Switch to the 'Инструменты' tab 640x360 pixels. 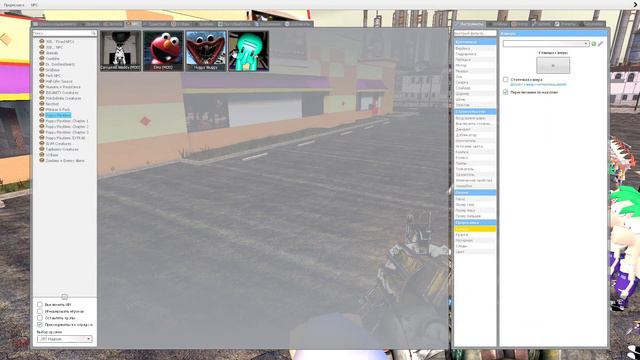click(x=469, y=24)
